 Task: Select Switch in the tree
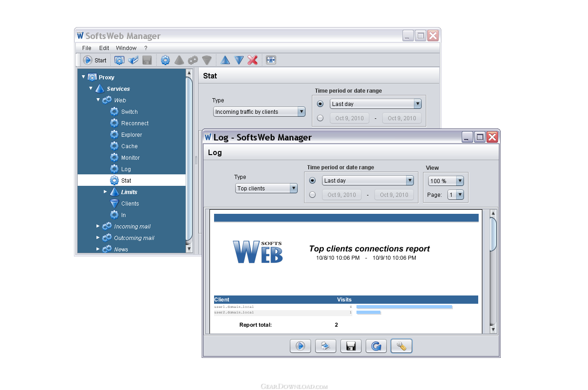pyautogui.click(x=124, y=111)
